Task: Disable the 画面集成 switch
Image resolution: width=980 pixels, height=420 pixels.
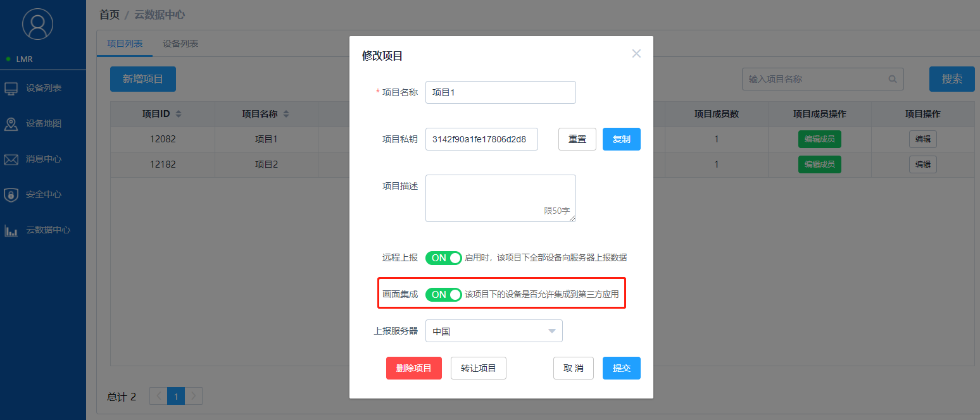Action: pos(443,294)
